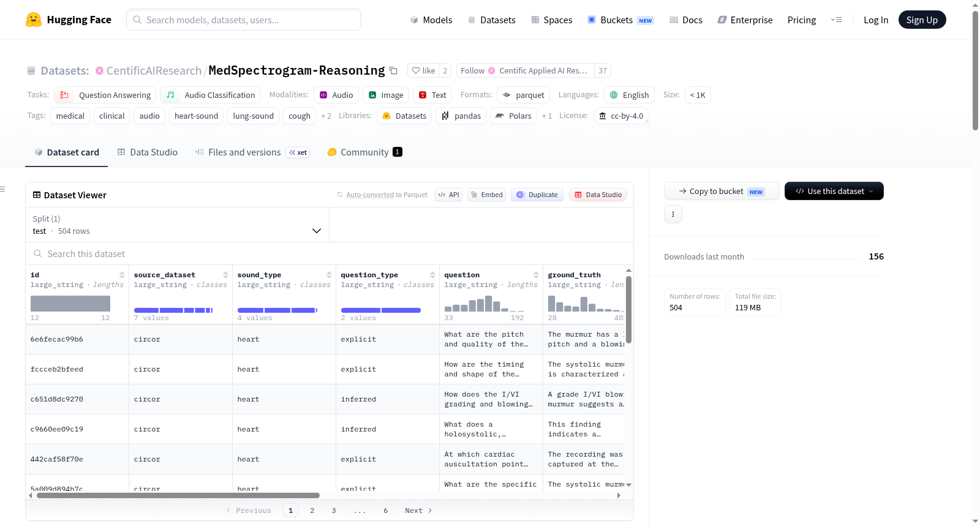Copy dataset name with the copy icon

pyautogui.click(x=393, y=70)
